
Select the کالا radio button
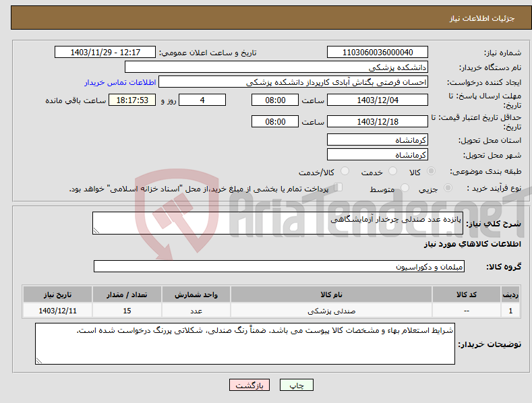tap(431, 171)
